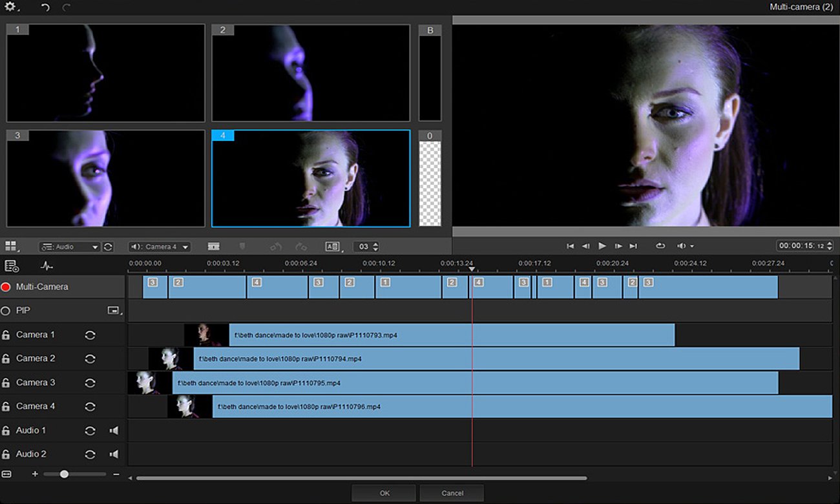The width and height of the screenshot is (840, 504).
Task: Click the loop playback icon
Action: (660, 246)
